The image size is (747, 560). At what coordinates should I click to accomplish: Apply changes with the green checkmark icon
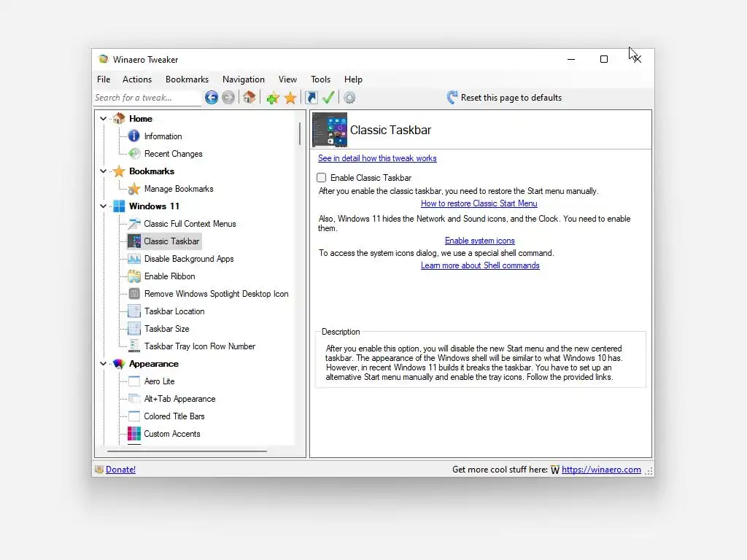coord(328,97)
